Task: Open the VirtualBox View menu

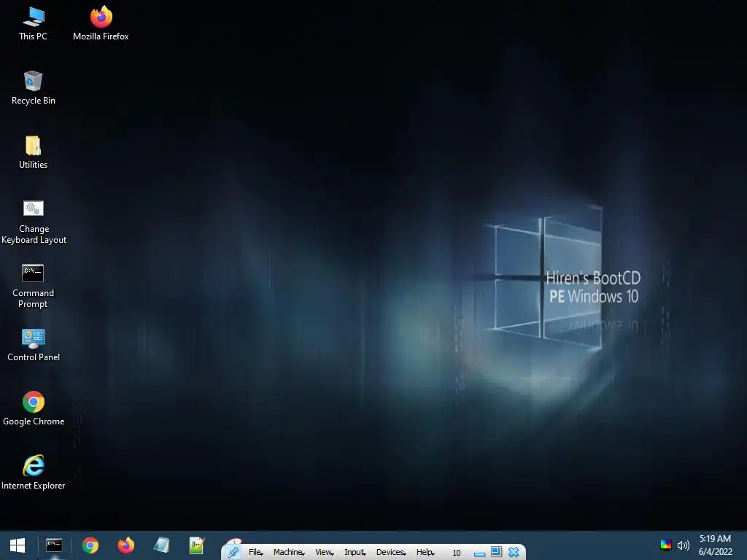Action: [325, 553]
